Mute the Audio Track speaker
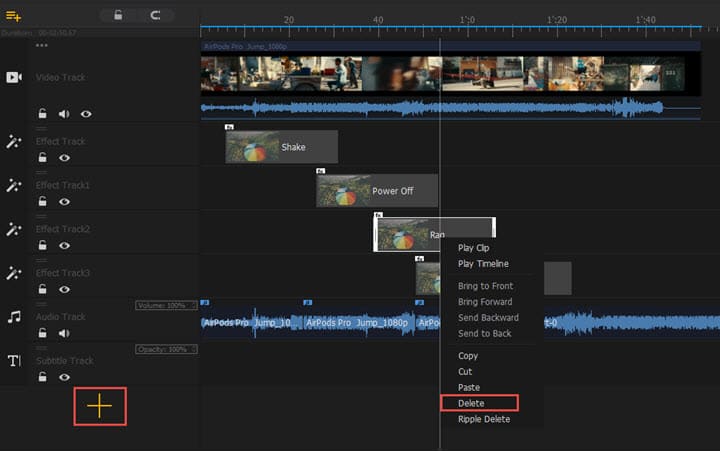The height and width of the screenshot is (452, 720). pos(64,333)
